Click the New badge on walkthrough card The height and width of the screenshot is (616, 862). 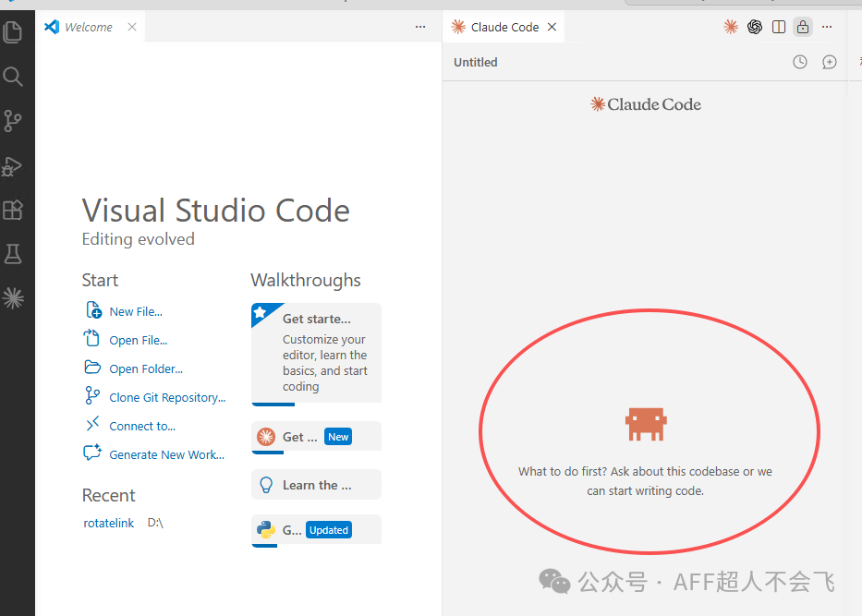click(338, 437)
